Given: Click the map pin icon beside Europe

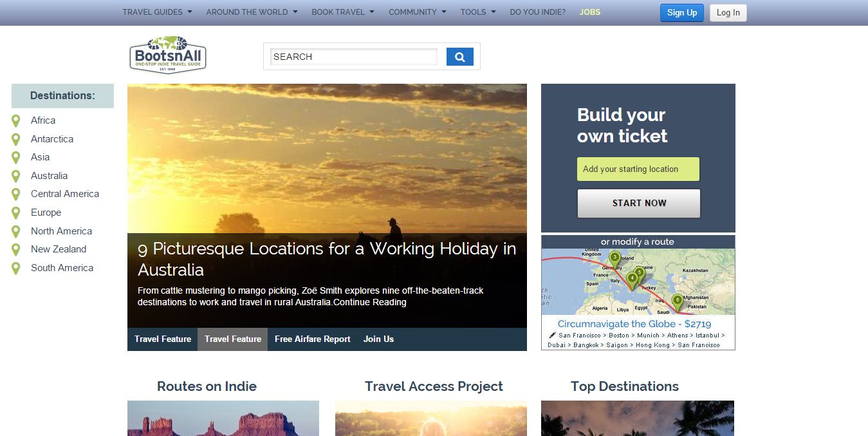Looking at the screenshot, I should pos(16,213).
